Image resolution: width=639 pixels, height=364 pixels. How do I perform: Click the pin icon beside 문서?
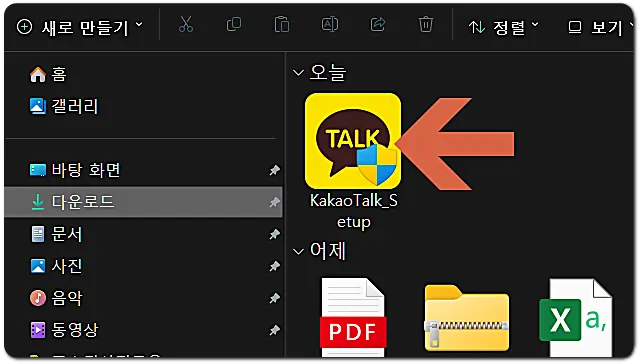coord(275,234)
